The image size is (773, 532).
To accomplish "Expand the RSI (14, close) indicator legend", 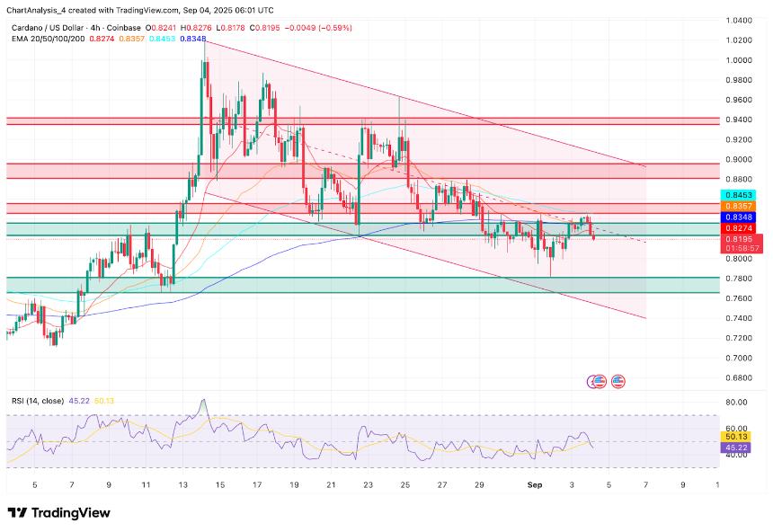I will pos(36,401).
